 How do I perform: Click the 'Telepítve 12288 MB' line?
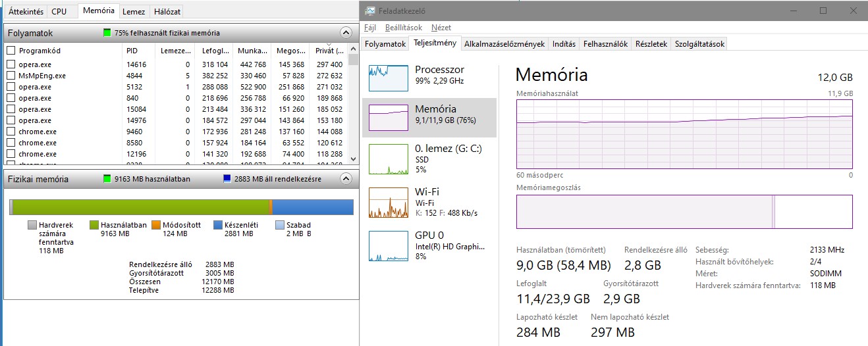[182, 290]
